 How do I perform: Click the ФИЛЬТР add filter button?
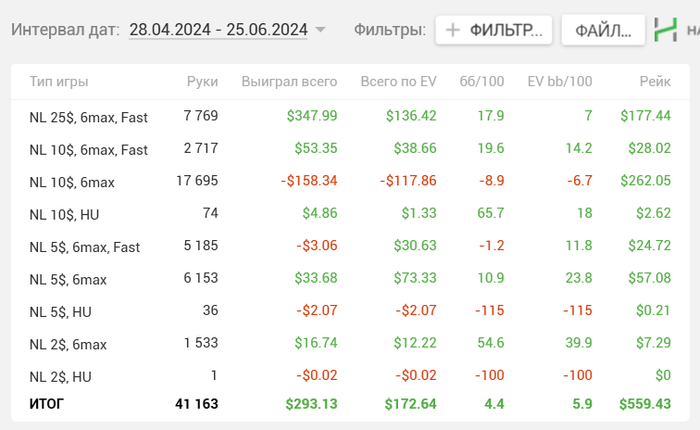tap(494, 30)
